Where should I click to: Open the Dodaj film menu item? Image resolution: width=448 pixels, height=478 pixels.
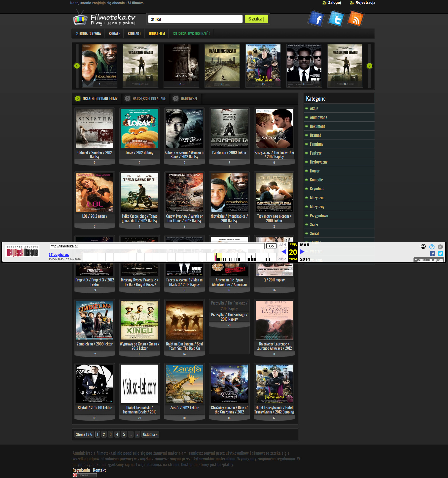click(x=157, y=34)
